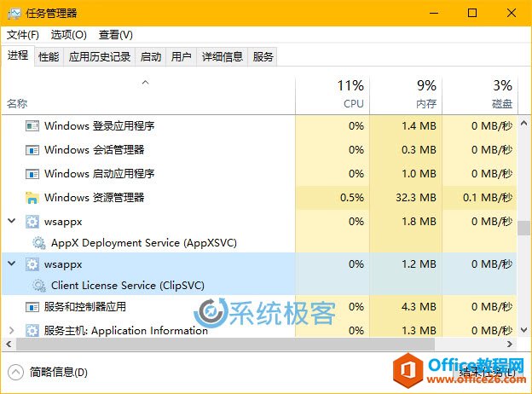Image resolution: width=532 pixels, height=394 pixels.
Task: Switch to the 服务 tab
Action: click(x=263, y=56)
